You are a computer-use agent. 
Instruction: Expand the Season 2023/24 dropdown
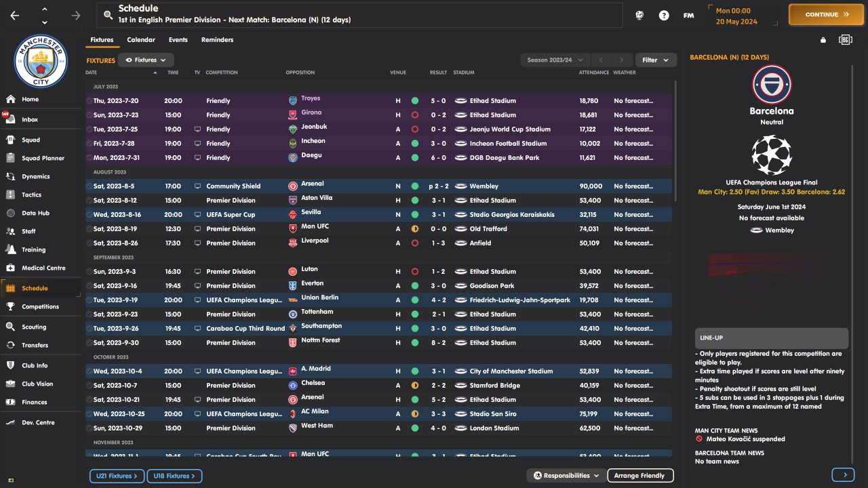tap(555, 60)
